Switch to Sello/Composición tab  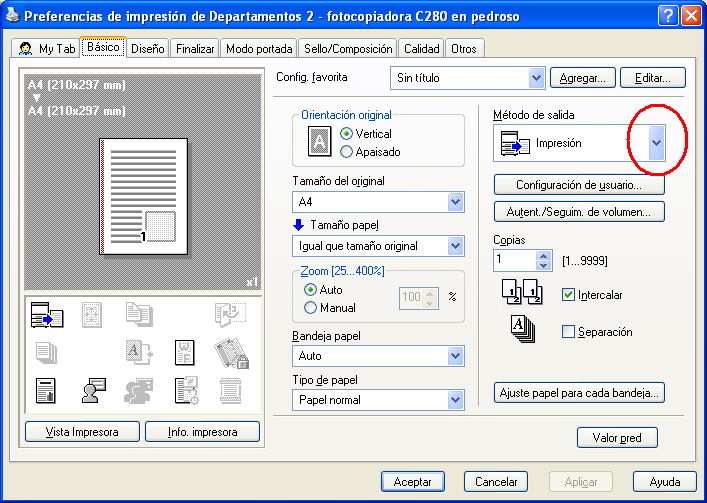(348, 49)
